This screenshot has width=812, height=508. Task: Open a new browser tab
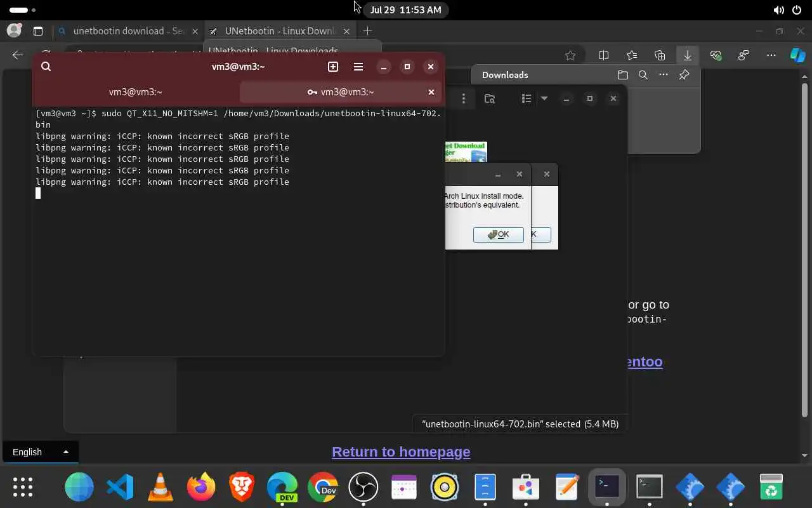(367, 30)
